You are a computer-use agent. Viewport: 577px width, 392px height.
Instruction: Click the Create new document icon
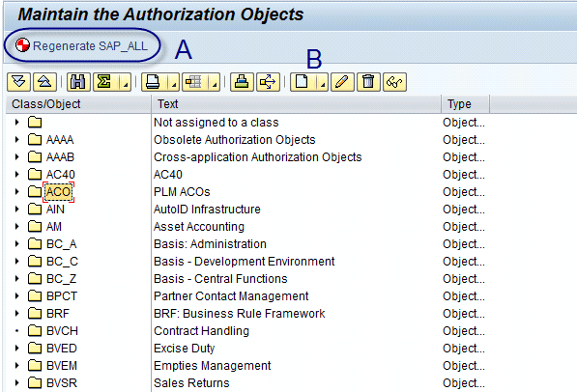click(x=303, y=82)
